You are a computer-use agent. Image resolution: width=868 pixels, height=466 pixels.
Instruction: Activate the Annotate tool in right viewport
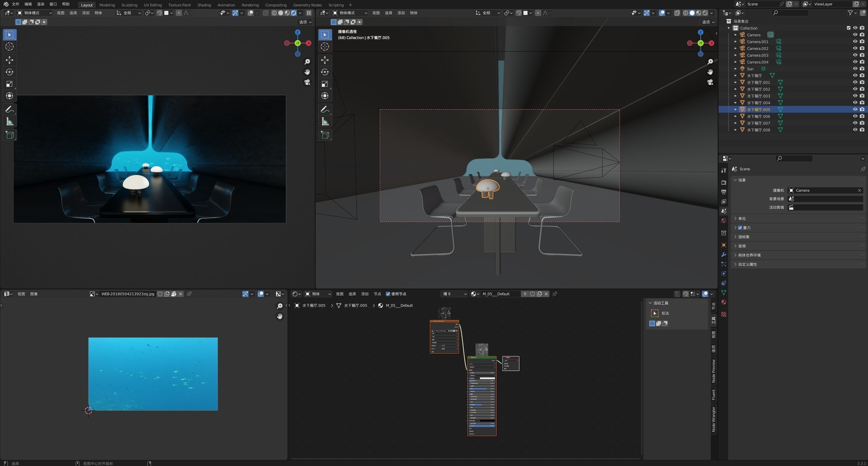(x=325, y=109)
